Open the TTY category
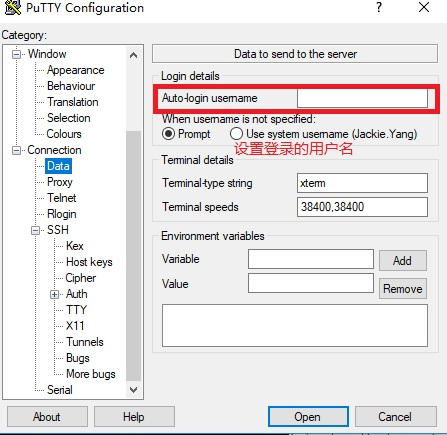The image size is (447, 435). coord(76,310)
